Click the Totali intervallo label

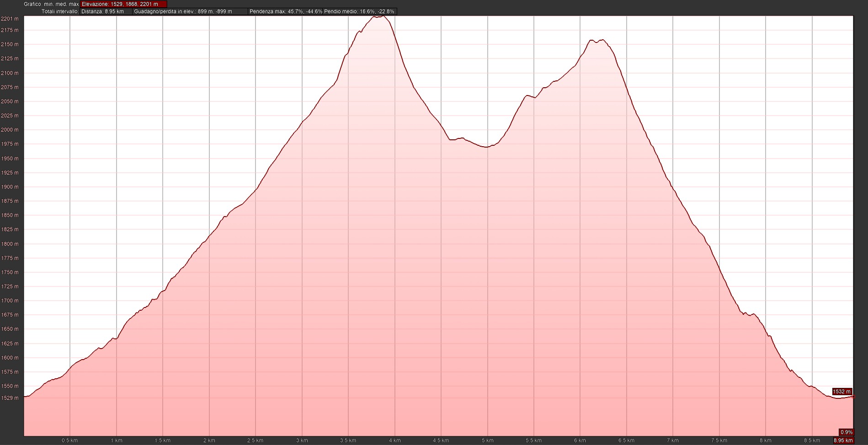pyautogui.click(x=60, y=11)
